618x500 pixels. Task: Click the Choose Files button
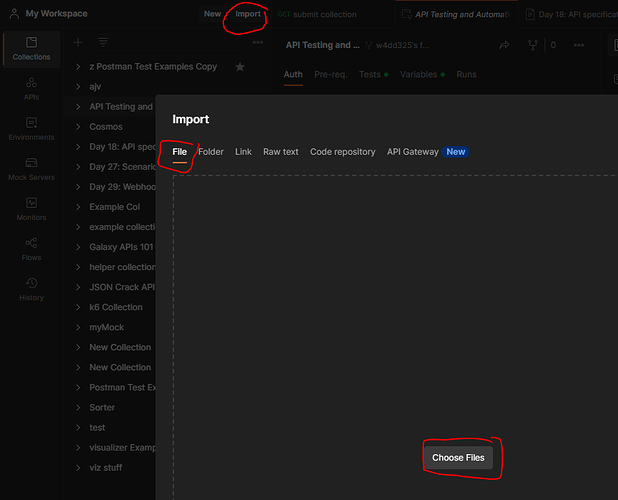(458, 457)
